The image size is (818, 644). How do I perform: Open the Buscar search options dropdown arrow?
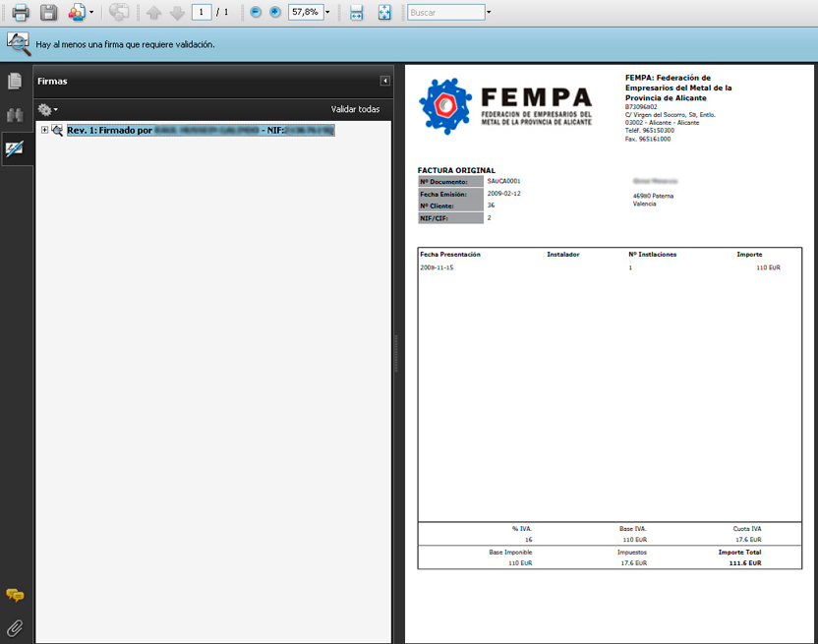[490, 13]
